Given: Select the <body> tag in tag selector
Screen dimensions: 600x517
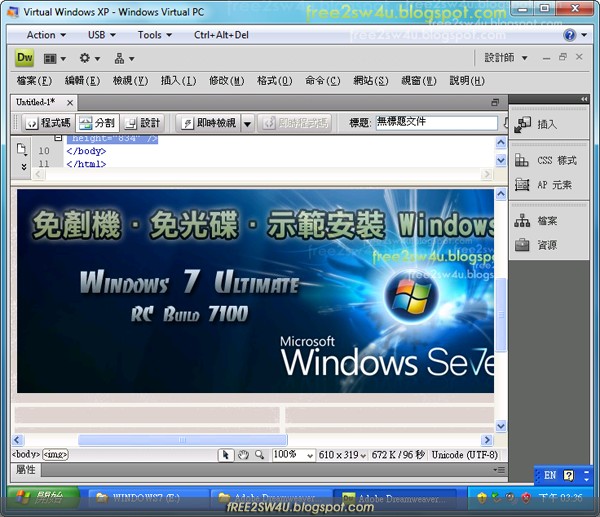Looking at the screenshot, I should pos(26,455).
